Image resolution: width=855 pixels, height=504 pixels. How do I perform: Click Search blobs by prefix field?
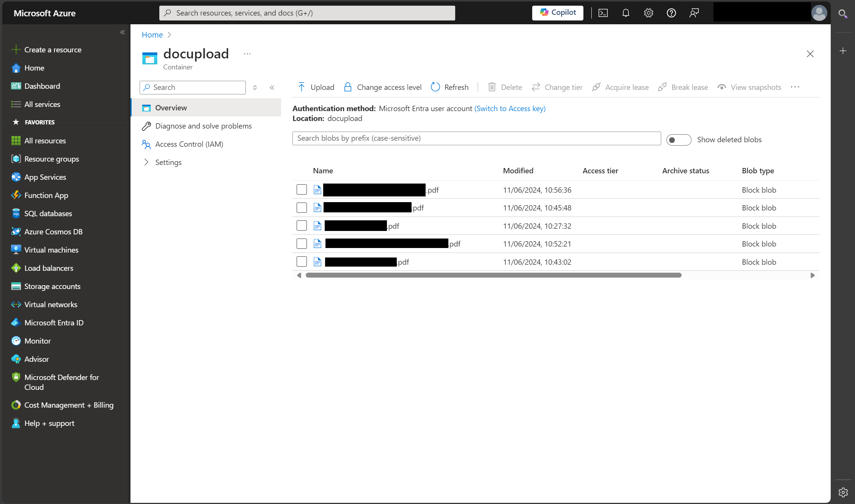coord(476,138)
